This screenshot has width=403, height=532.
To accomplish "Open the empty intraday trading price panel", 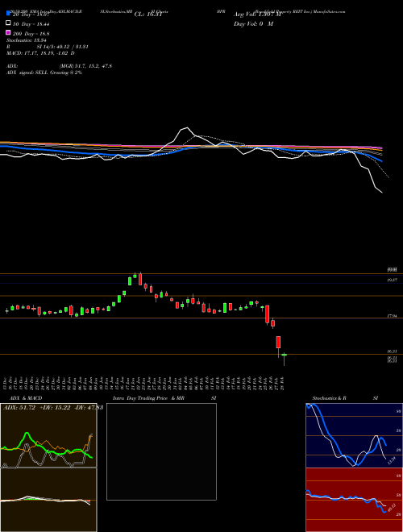I will pyautogui.click(x=161, y=451).
